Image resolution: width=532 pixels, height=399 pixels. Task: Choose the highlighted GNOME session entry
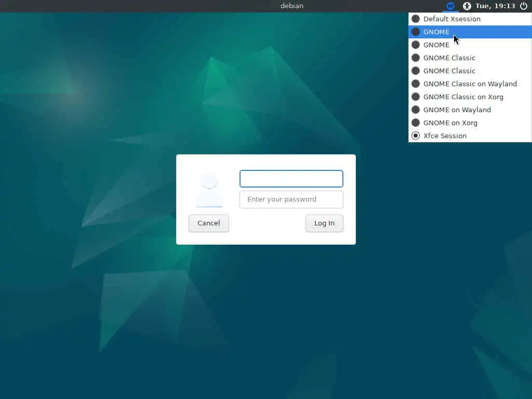pos(470,32)
